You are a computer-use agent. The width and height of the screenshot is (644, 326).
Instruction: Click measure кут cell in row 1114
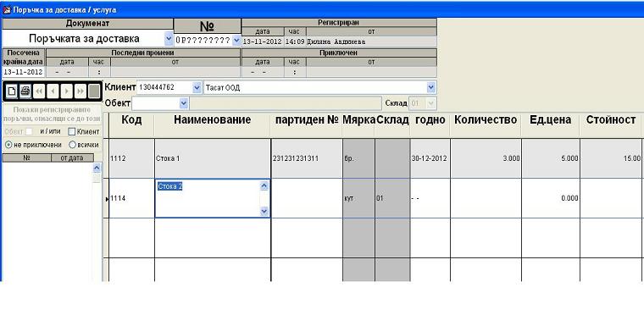[358, 198]
